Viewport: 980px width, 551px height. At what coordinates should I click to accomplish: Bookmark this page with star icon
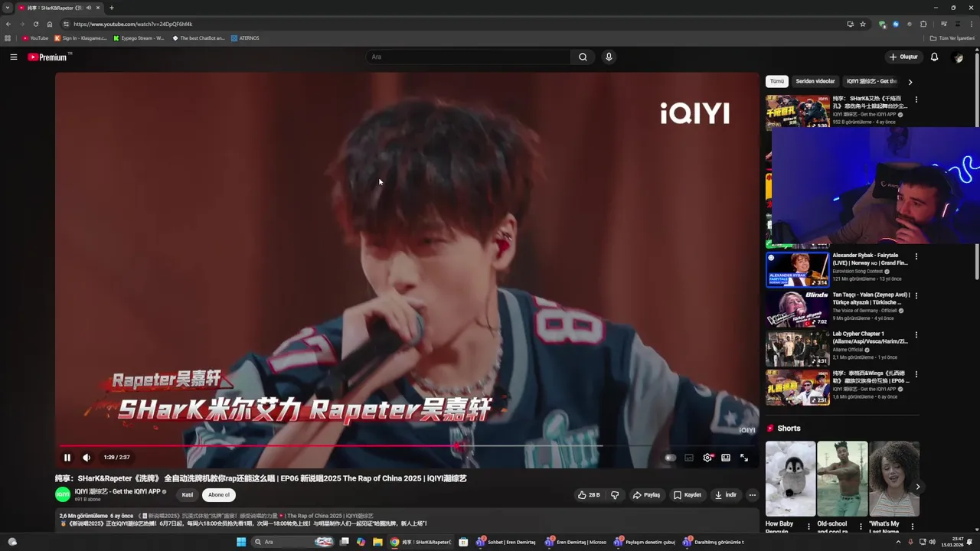click(863, 24)
